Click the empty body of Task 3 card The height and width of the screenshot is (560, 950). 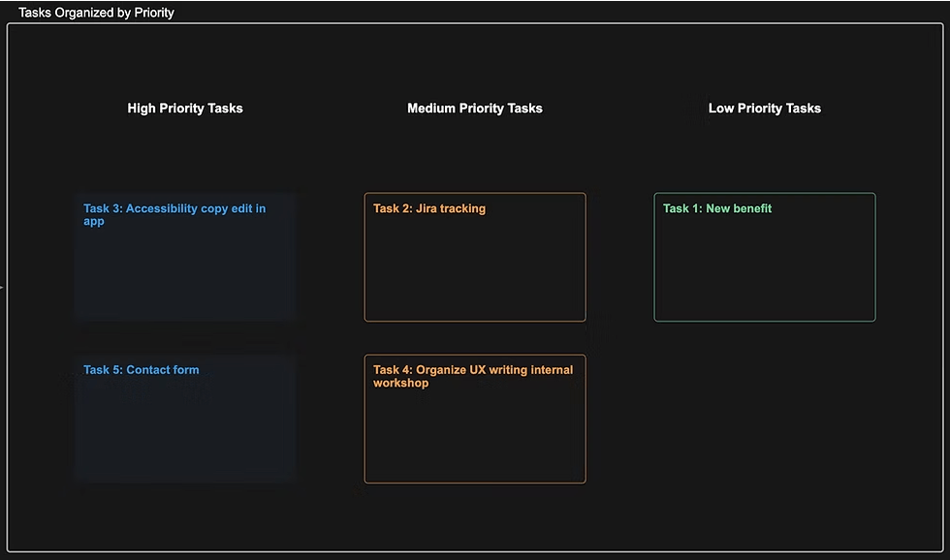(184, 276)
